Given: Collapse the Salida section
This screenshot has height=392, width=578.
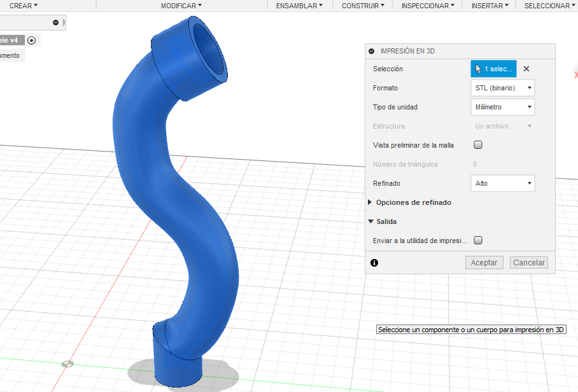Looking at the screenshot, I should [371, 221].
